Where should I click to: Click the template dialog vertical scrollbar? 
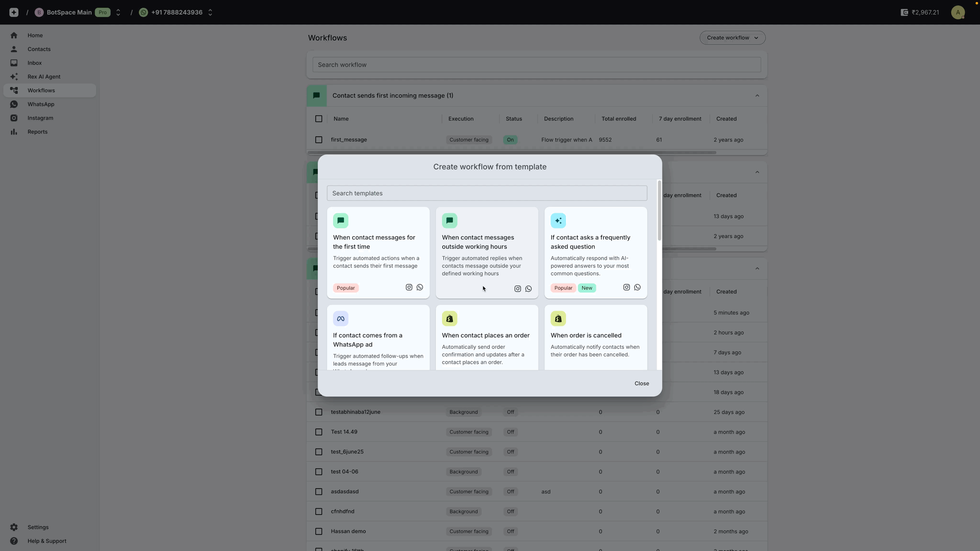coord(660,211)
